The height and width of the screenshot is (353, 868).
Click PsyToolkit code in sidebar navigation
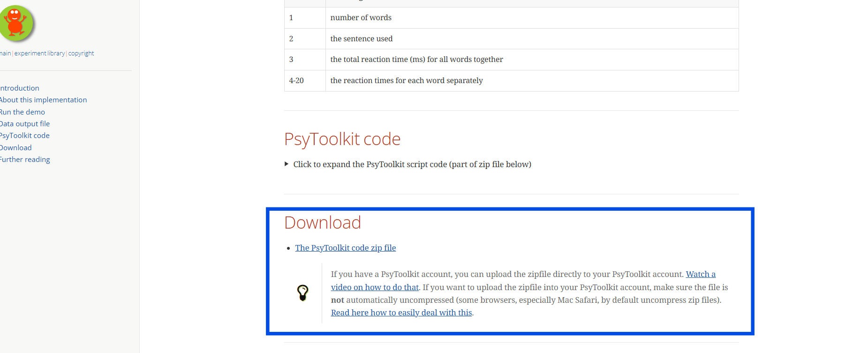[x=25, y=136]
